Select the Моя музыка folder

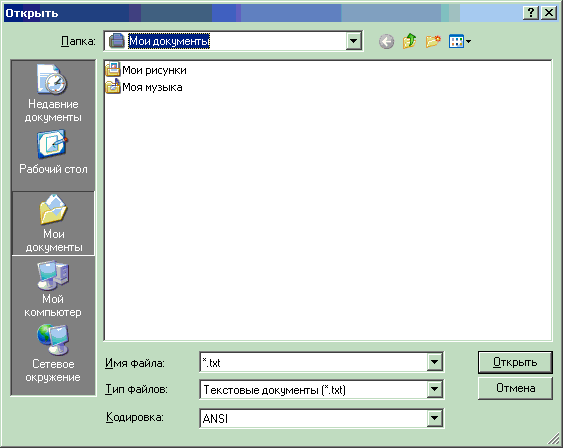click(x=144, y=87)
